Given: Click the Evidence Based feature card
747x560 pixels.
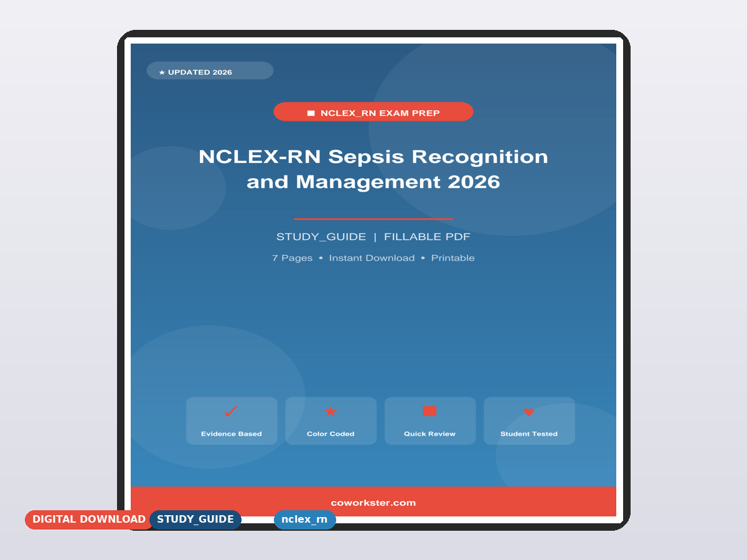Looking at the screenshot, I should click(x=232, y=421).
